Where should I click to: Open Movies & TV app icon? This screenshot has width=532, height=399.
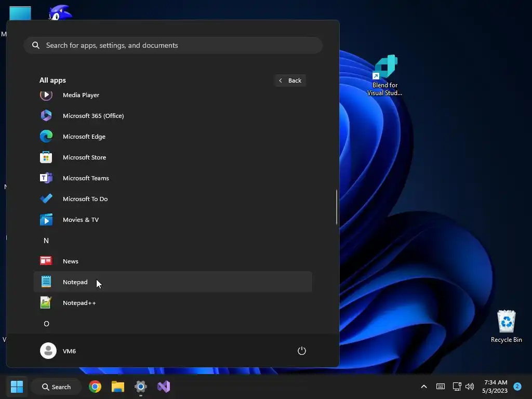click(46, 220)
